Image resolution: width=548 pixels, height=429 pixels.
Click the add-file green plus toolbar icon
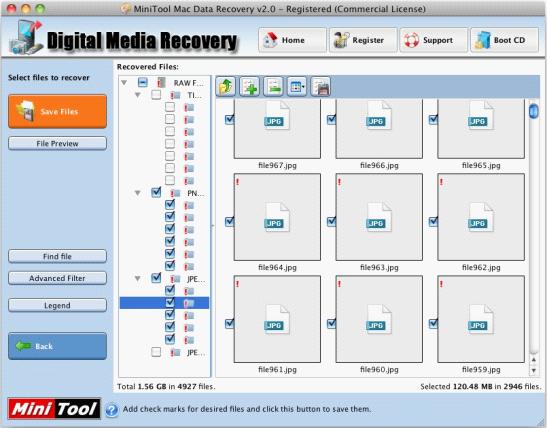coord(250,86)
